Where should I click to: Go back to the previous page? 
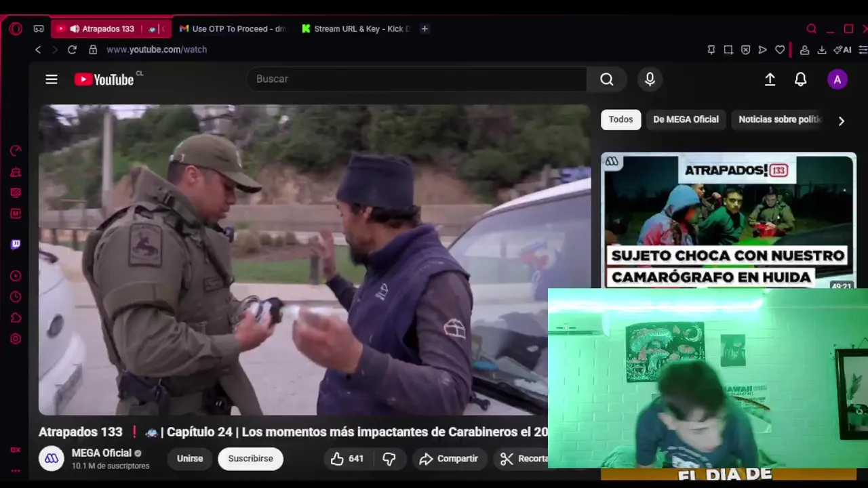click(x=38, y=49)
